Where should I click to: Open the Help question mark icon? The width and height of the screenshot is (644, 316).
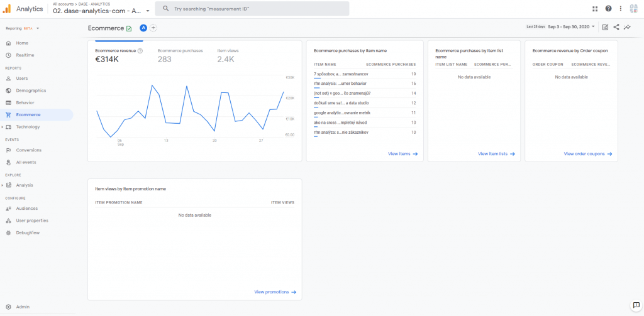click(x=608, y=9)
